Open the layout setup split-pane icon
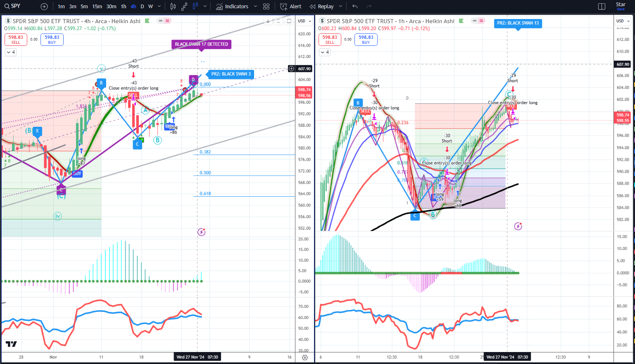 [602, 7]
